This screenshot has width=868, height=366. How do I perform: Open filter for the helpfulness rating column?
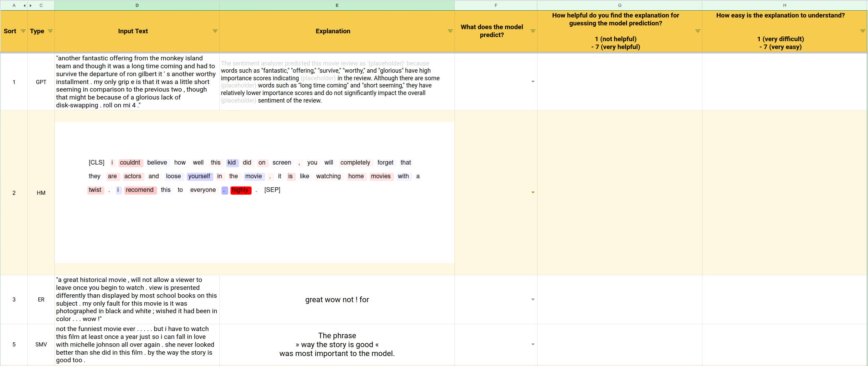click(x=698, y=31)
